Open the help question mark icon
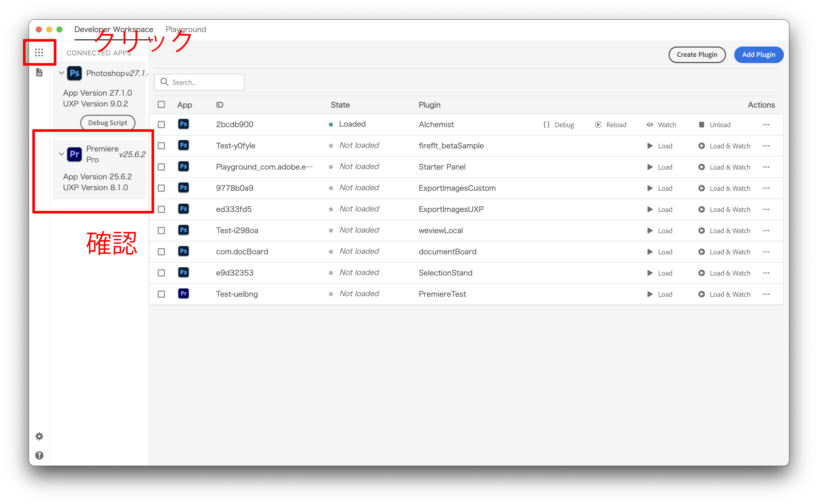Viewport: 818px width, 504px height. point(39,455)
